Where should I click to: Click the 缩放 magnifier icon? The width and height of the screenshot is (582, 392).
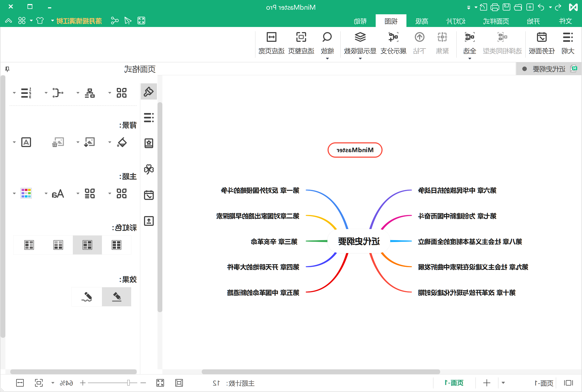[327, 37]
